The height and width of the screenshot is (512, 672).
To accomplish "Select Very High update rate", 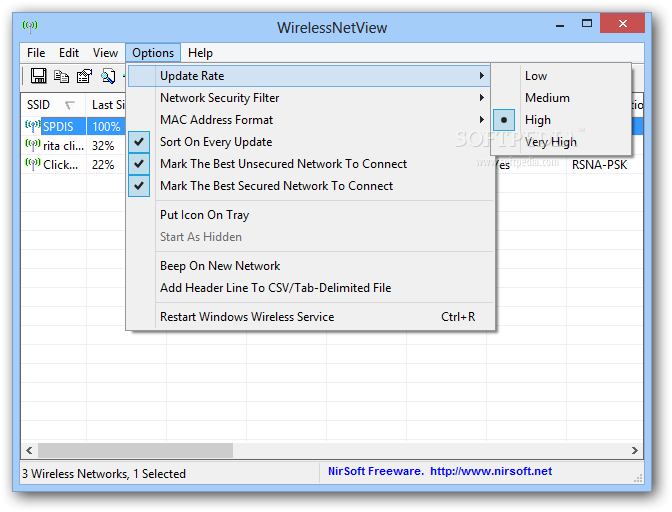I will tap(561, 142).
